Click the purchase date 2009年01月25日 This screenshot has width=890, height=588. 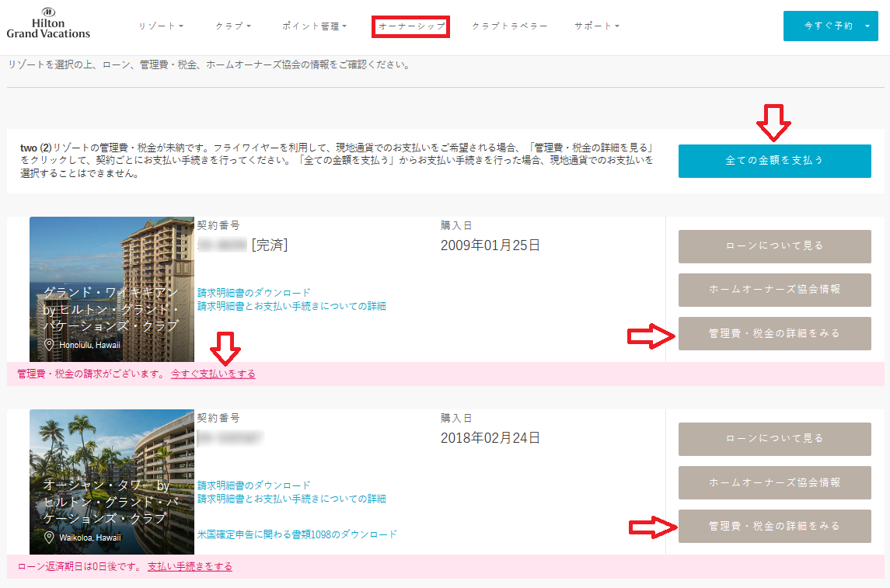click(x=490, y=245)
